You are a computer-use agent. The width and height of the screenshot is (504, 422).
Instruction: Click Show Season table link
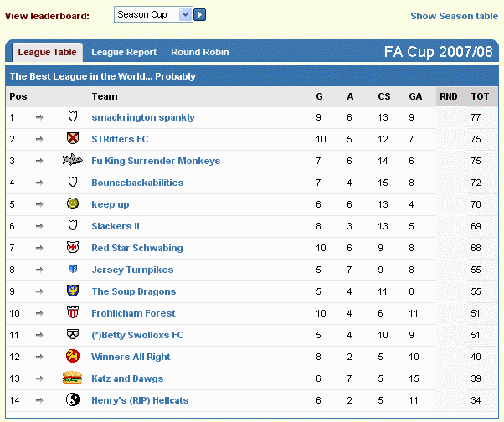coord(454,16)
